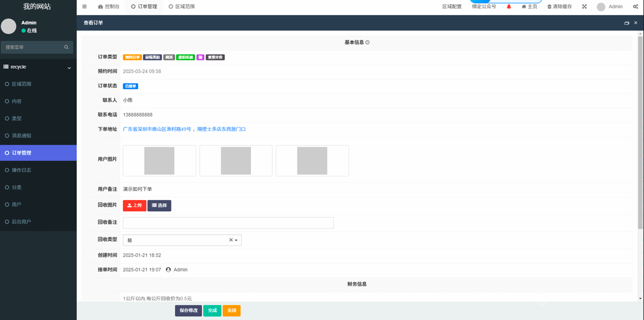Click the red 上传 button
Screen dimensions: 644x320
pyautogui.click(x=134, y=206)
